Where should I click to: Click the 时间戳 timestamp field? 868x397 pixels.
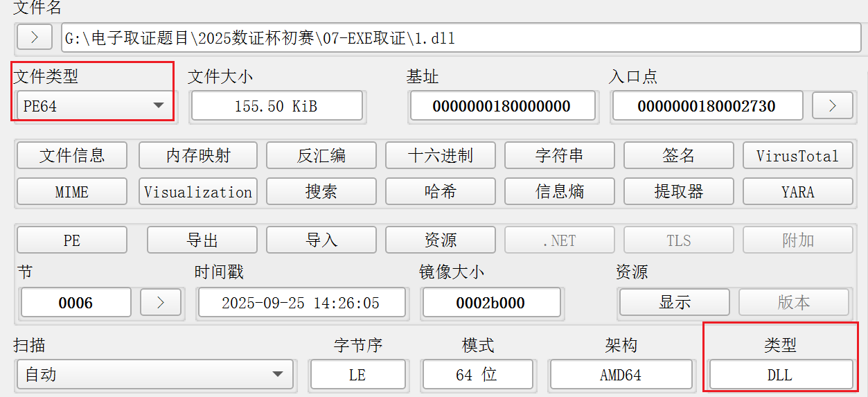point(301,303)
